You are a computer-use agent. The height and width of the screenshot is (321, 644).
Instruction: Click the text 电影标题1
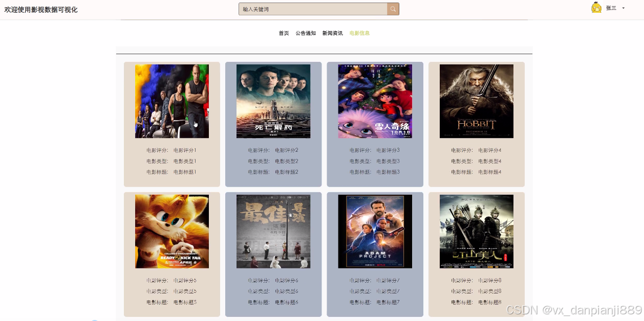pyautogui.click(x=185, y=172)
